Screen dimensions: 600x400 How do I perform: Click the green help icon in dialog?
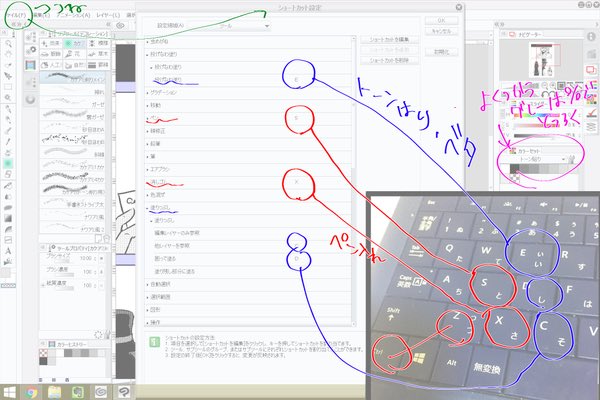tap(155, 342)
